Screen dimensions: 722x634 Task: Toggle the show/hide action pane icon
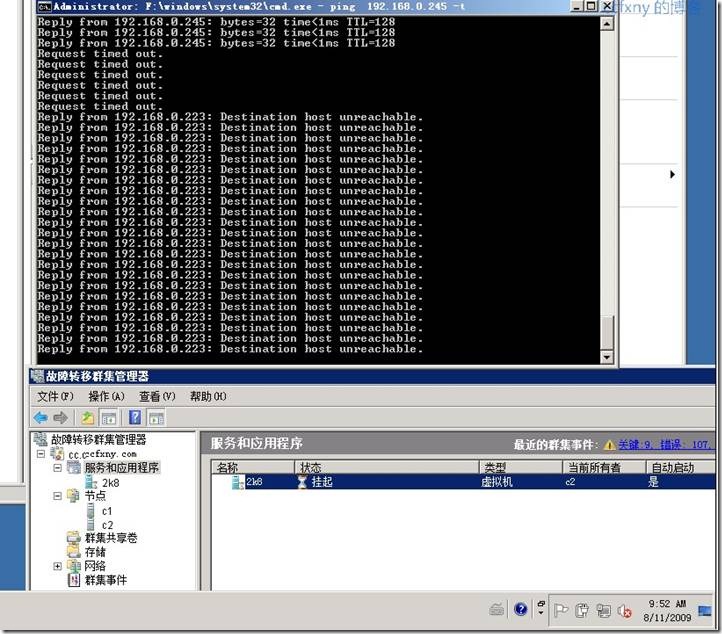157,418
